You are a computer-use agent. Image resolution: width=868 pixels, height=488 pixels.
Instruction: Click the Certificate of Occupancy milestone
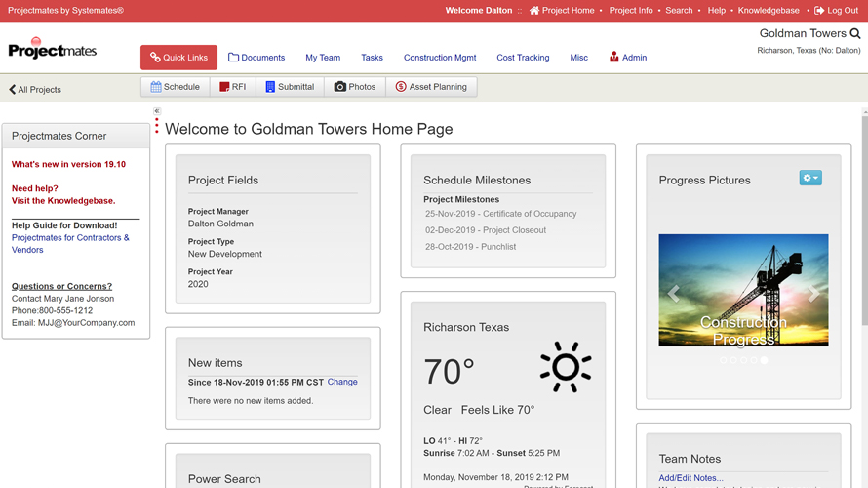tap(501, 214)
